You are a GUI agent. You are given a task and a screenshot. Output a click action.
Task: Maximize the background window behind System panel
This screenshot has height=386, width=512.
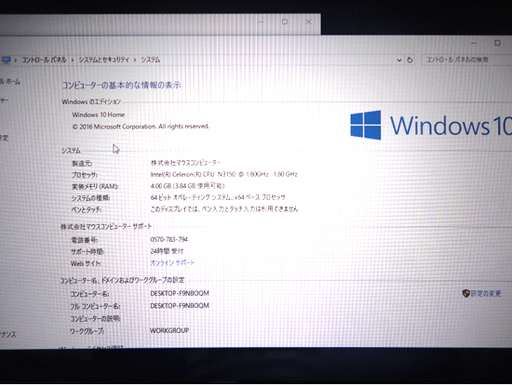tap(285, 22)
